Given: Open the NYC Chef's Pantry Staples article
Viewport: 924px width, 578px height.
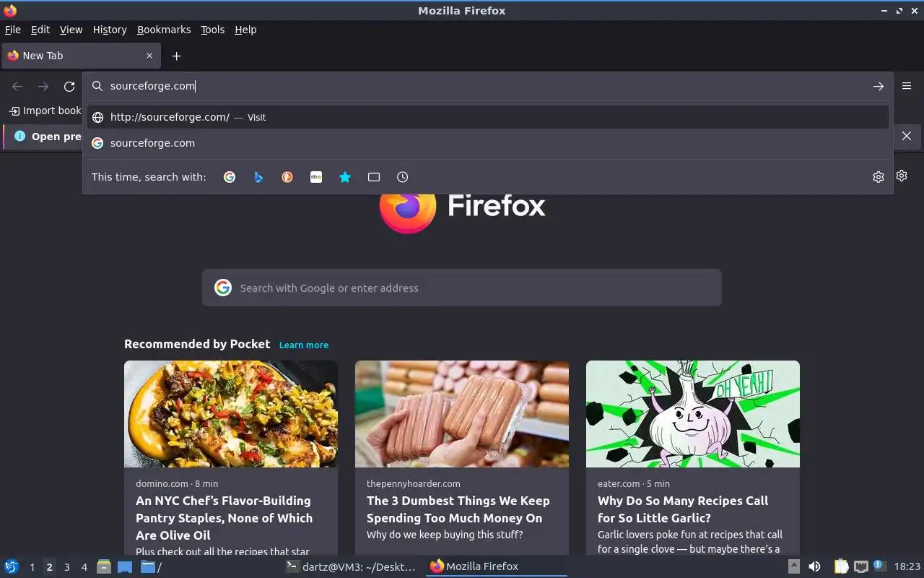Looking at the screenshot, I should [x=224, y=518].
